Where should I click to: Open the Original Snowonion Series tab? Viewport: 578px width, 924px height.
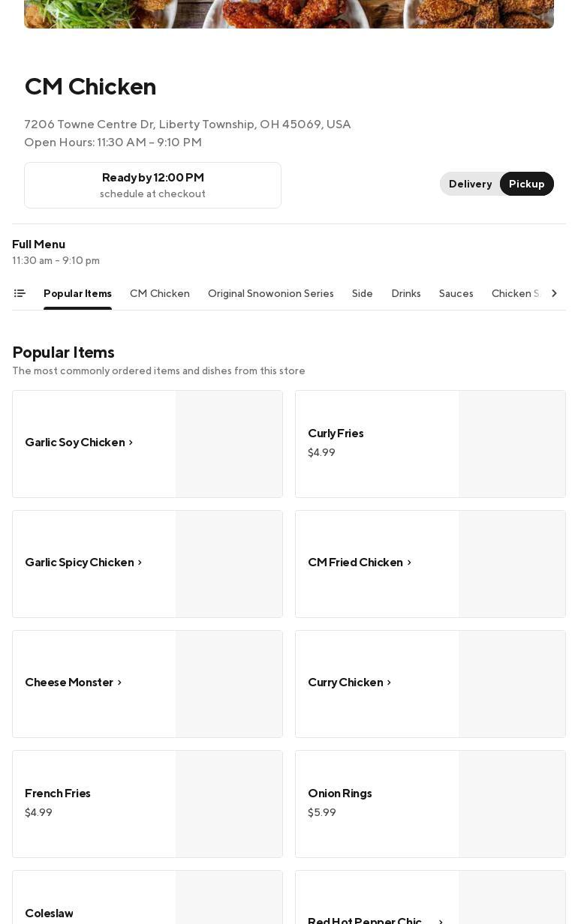coord(270,293)
